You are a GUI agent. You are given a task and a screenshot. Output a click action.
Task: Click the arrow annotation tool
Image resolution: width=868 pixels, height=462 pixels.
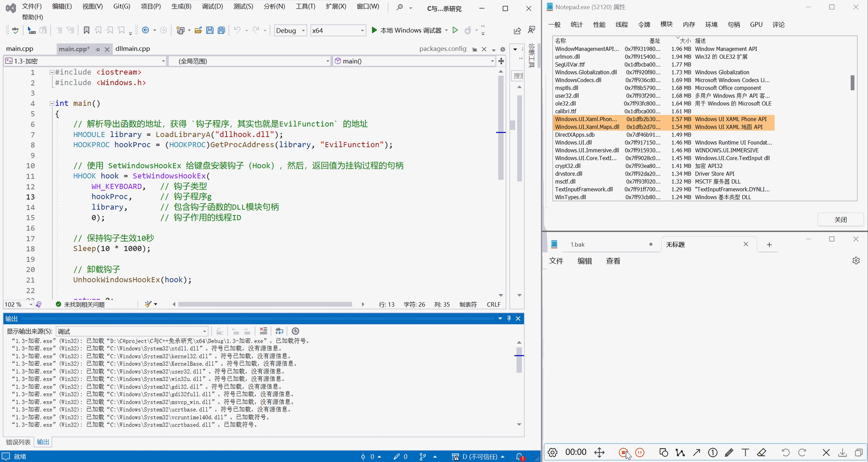pyautogui.click(x=696, y=452)
